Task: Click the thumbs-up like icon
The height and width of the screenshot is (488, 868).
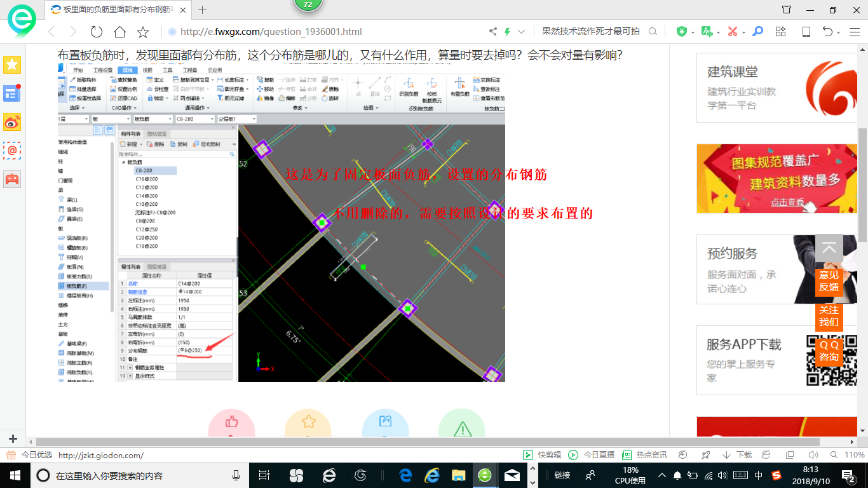Action: tap(231, 422)
